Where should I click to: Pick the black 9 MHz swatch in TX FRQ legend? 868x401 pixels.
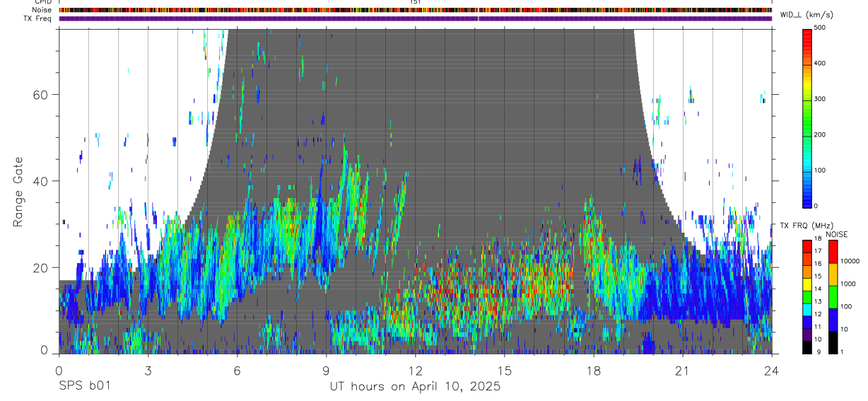(807, 347)
